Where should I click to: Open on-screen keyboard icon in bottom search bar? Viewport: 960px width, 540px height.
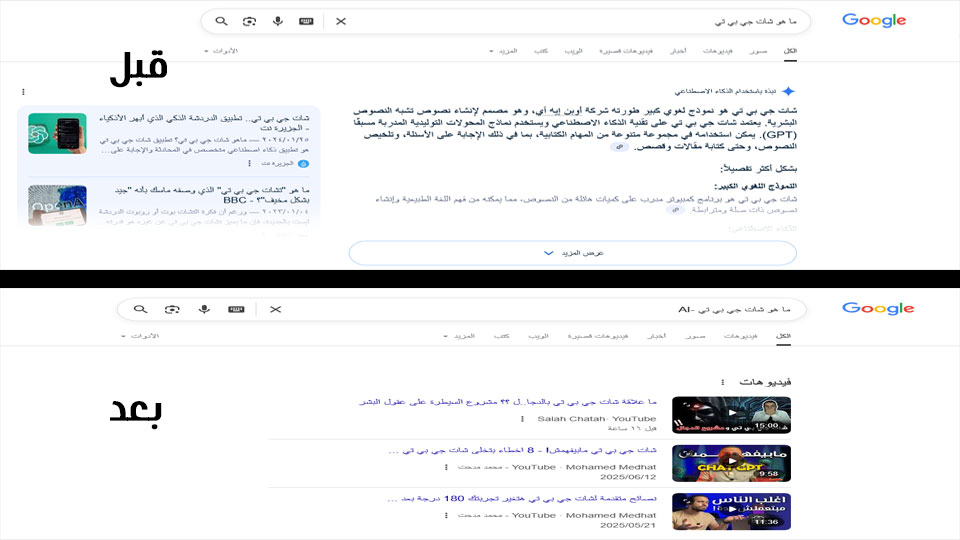pyautogui.click(x=236, y=309)
